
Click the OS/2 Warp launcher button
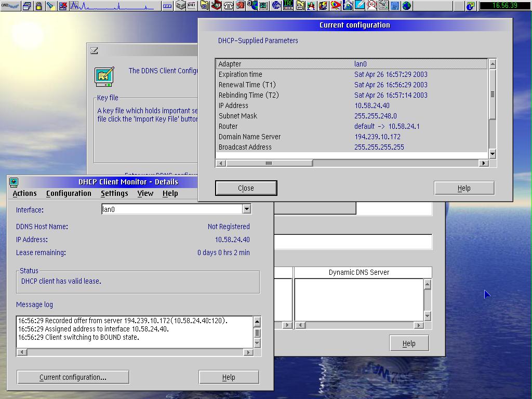point(10,6)
